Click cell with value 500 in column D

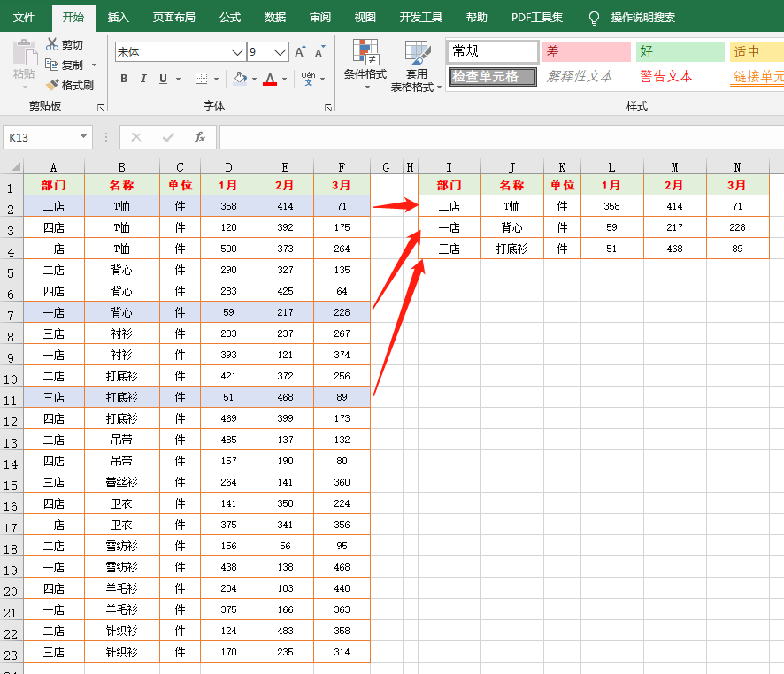coord(228,249)
